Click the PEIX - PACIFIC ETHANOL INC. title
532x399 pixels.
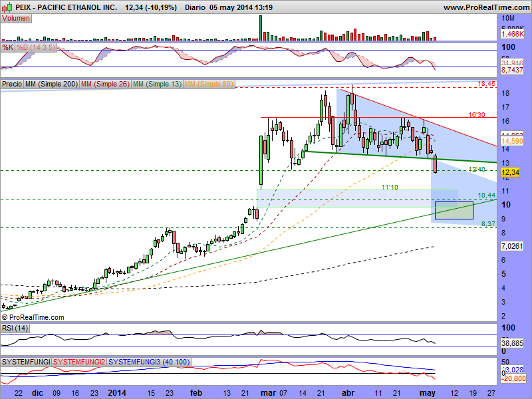66,7
